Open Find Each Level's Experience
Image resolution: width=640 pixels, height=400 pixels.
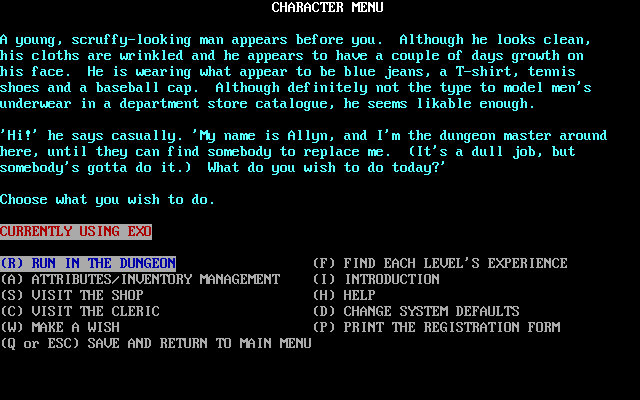point(440,263)
